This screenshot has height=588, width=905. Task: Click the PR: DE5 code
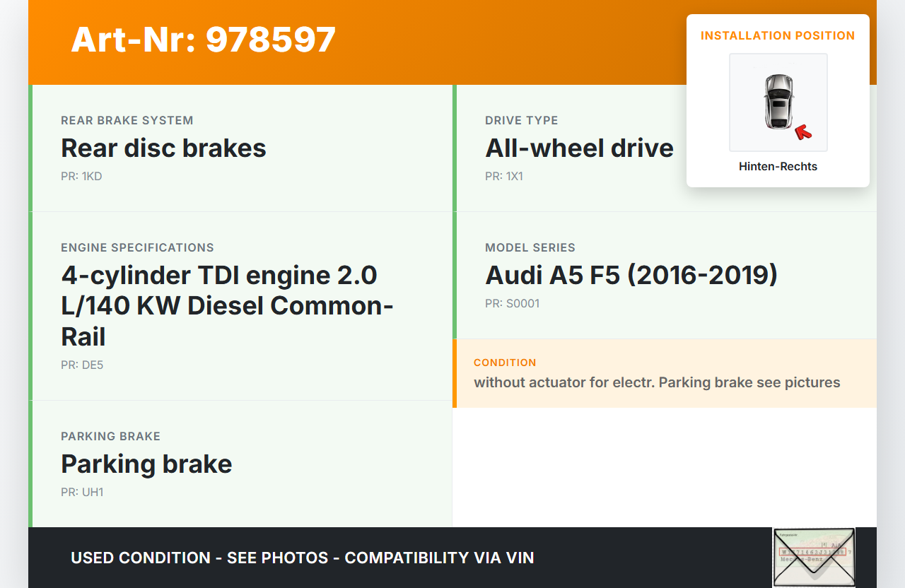82,365
